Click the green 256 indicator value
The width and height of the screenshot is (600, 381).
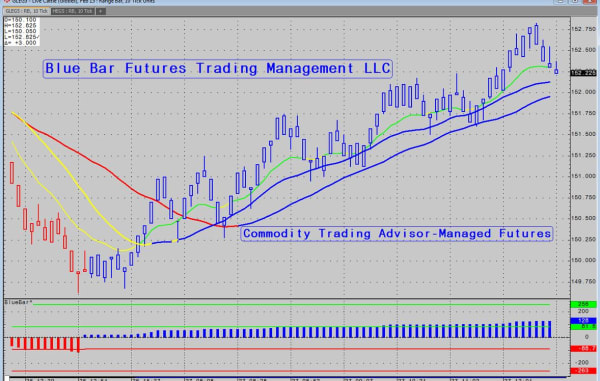pyautogui.click(x=583, y=304)
